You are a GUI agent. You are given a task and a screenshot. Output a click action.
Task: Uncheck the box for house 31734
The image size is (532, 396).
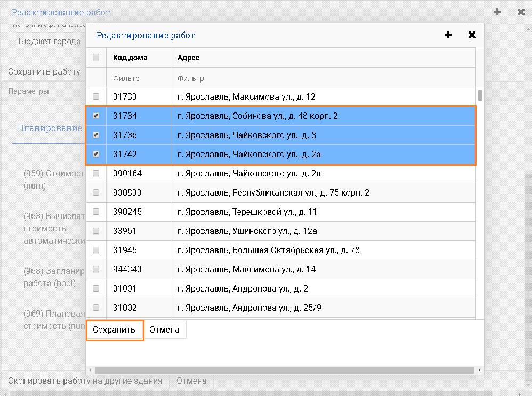pyautogui.click(x=96, y=116)
